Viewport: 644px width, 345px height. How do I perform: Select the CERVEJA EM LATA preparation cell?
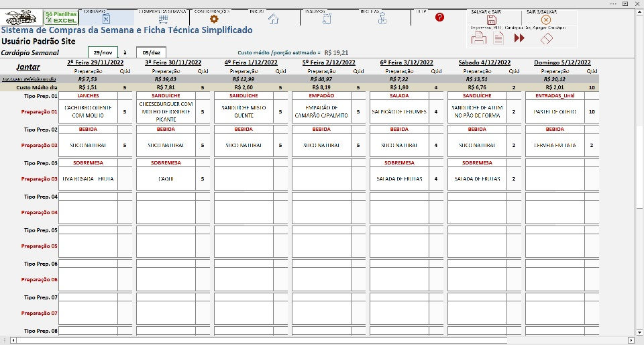(555, 146)
